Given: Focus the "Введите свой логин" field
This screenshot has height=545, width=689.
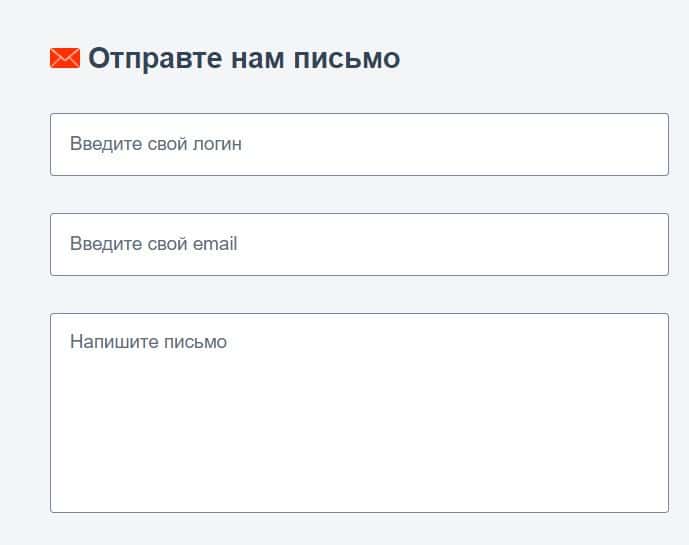Looking at the screenshot, I should [359, 144].
